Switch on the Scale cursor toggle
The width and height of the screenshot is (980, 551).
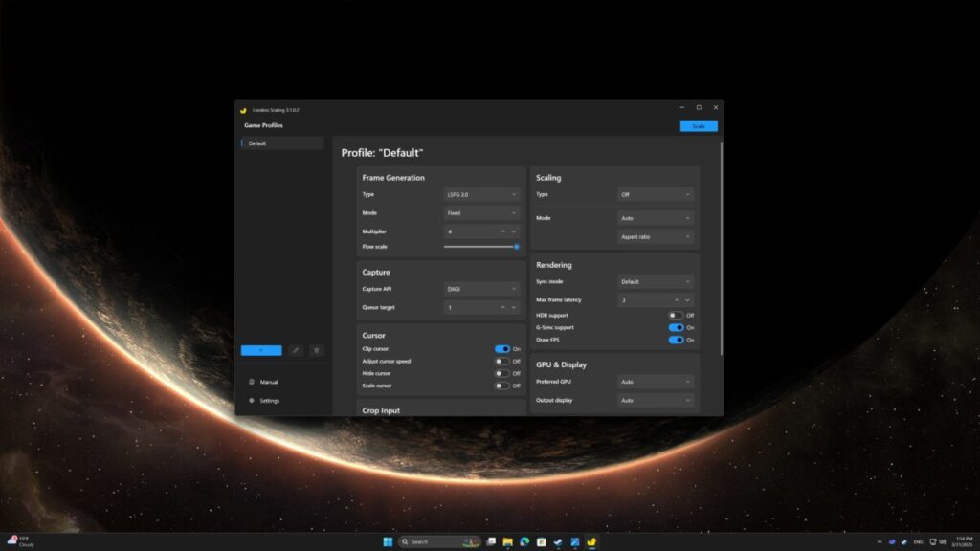pos(501,386)
